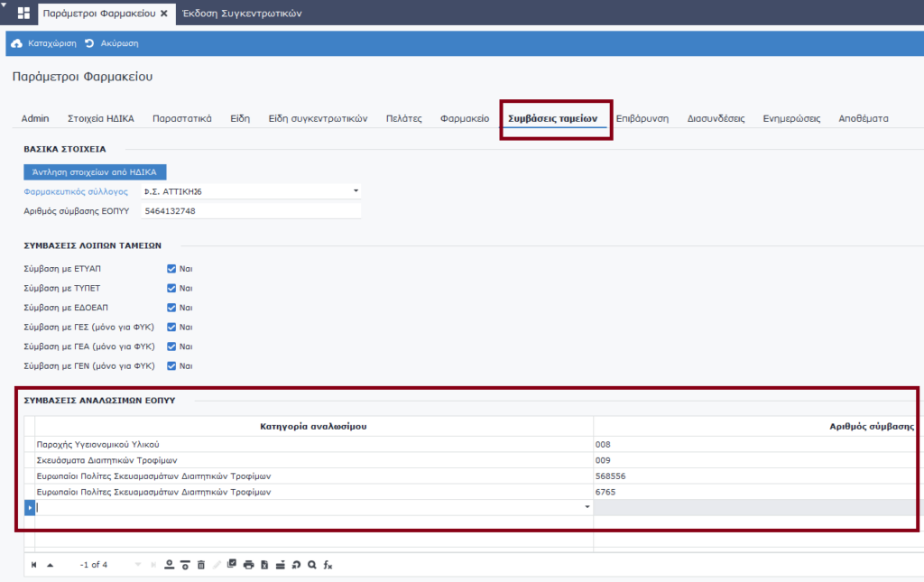Viewport: 924px width, 582px height.
Task: Toggle the Σύμβαση με ΕΔΟΕΑΠ checkbox
Action: tap(171, 308)
